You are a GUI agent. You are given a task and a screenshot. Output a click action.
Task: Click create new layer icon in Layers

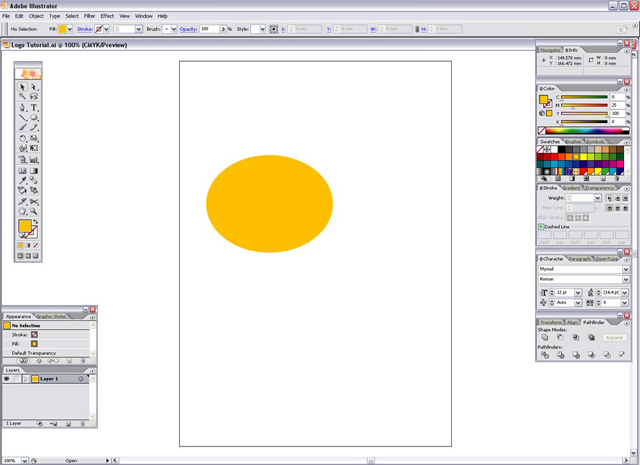69,424
